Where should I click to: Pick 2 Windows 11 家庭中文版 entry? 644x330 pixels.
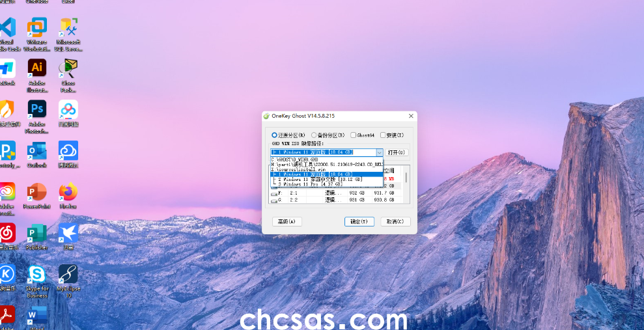327,180
